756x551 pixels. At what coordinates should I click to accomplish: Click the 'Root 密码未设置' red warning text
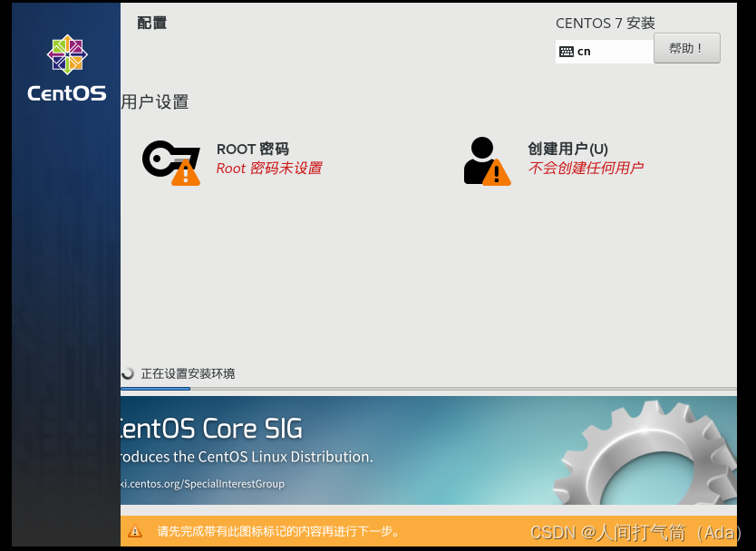pos(269,169)
